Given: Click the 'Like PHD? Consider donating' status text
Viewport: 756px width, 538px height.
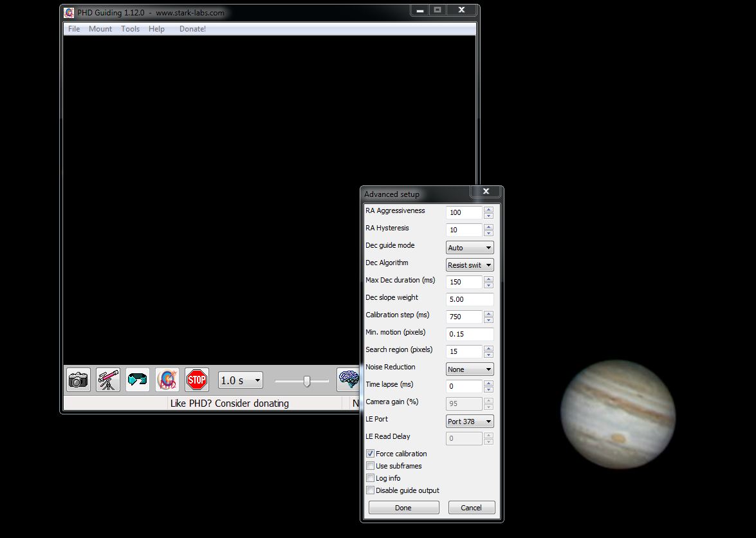Looking at the screenshot, I should [x=230, y=403].
